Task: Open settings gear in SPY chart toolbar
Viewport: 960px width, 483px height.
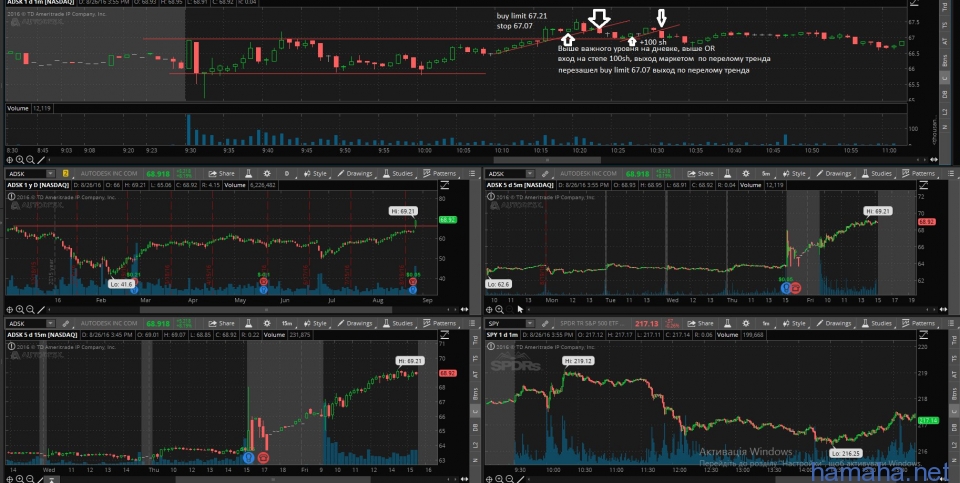Action: point(746,323)
